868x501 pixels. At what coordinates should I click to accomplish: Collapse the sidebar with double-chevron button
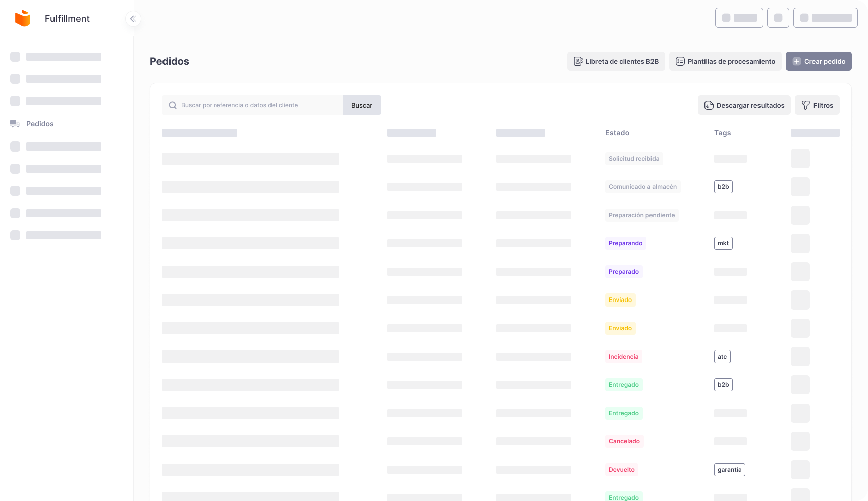click(133, 19)
